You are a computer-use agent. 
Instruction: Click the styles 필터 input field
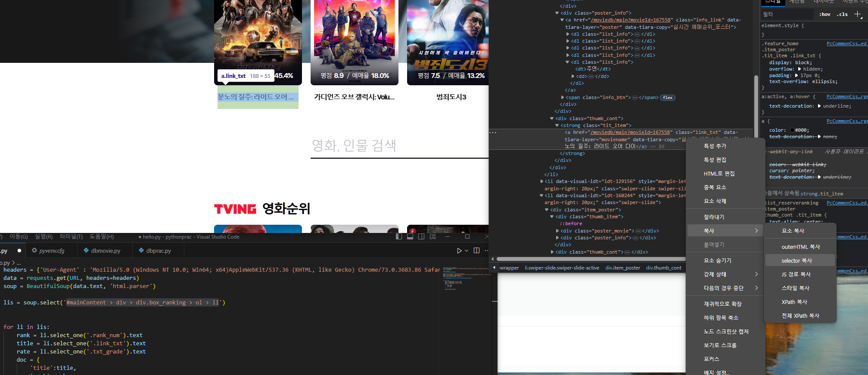pyautogui.click(x=788, y=14)
